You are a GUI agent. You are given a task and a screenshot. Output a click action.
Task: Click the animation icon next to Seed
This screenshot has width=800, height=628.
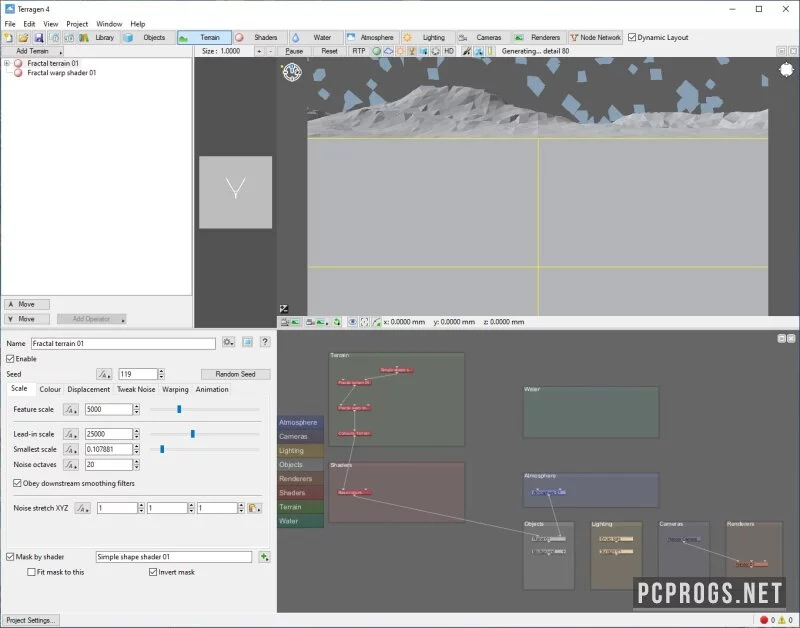click(x=104, y=374)
